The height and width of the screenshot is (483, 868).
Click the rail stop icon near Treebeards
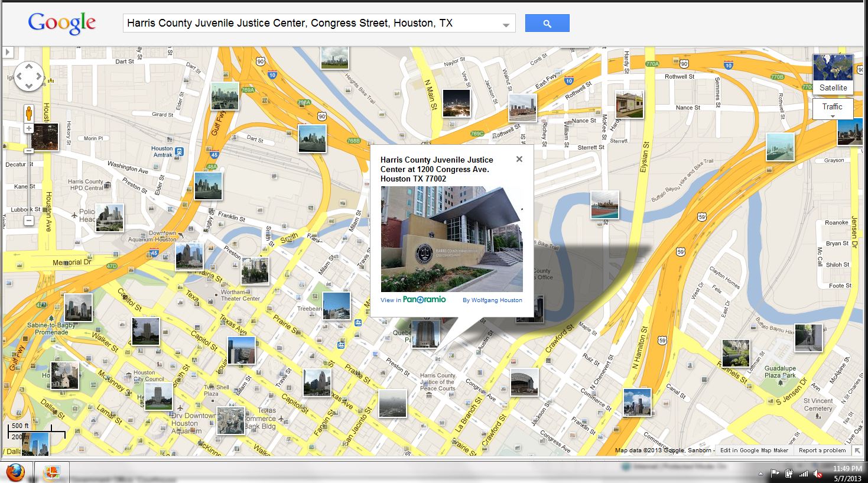358,323
